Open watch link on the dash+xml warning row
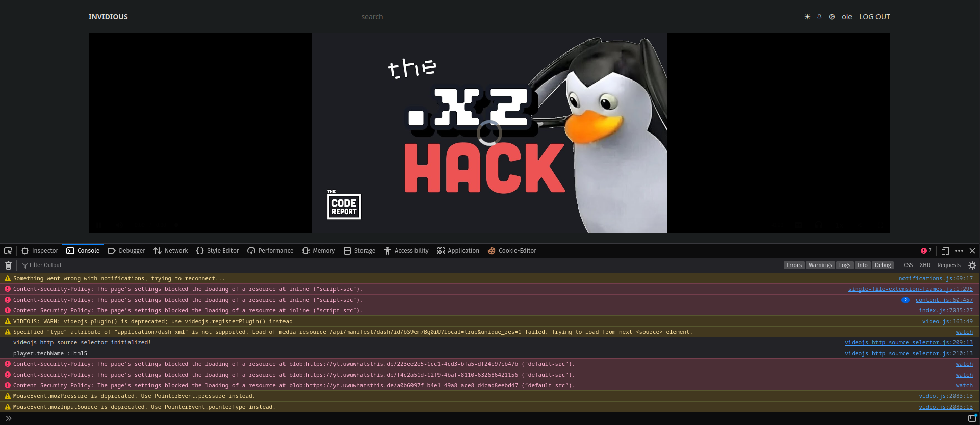Viewport: 980px width, 425px height. (x=964, y=332)
